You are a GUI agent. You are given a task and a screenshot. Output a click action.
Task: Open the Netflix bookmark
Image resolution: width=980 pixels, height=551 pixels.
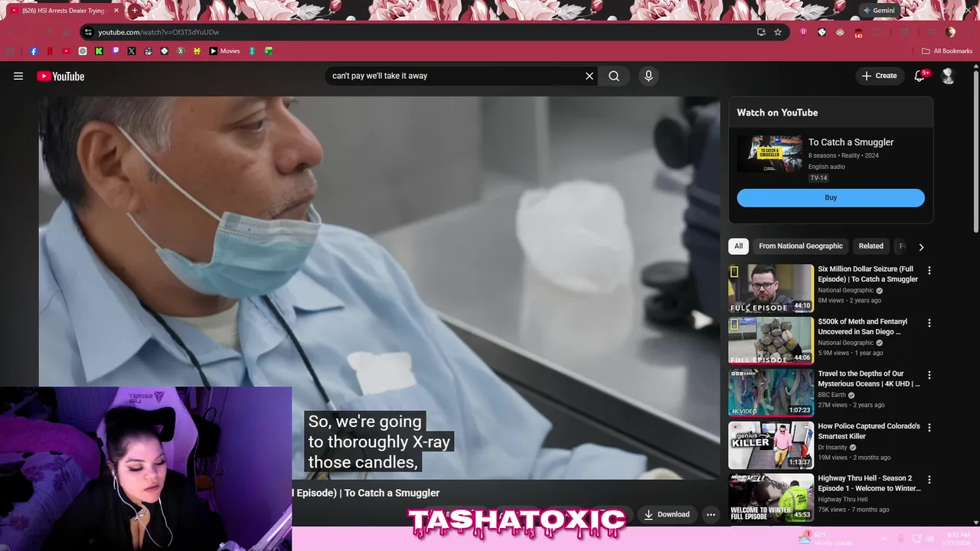[x=50, y=51]
